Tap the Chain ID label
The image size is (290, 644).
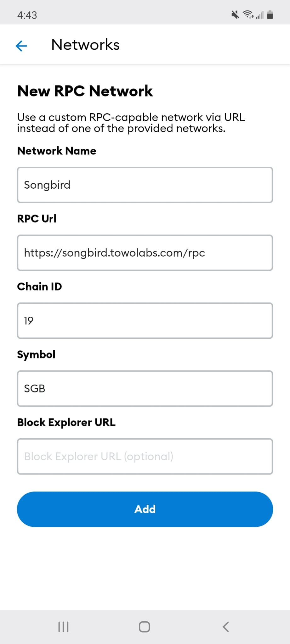click(x=40, y=286)
